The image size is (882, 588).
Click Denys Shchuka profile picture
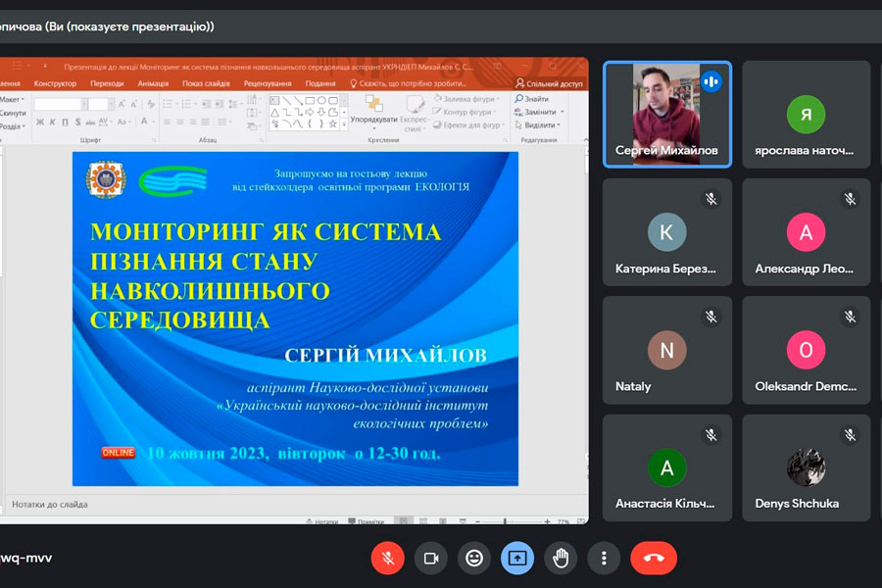tap(807, 467)
